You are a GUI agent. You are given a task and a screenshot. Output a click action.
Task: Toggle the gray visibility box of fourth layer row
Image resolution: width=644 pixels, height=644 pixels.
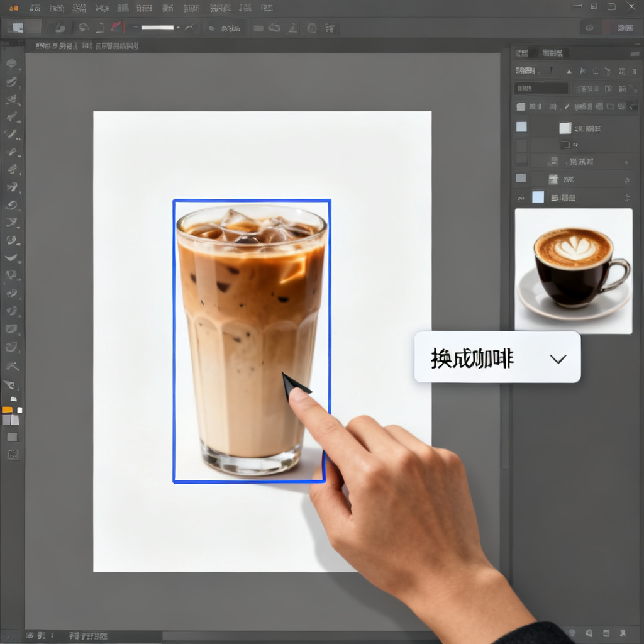click(x=521, y=178)
